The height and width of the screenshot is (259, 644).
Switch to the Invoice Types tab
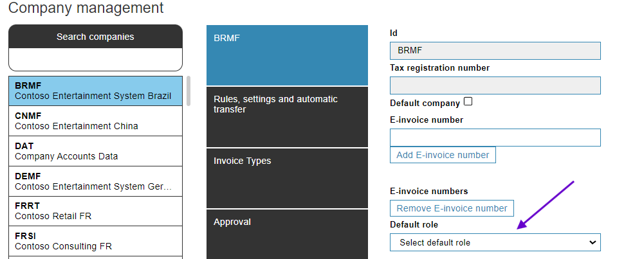coord(287,178)
